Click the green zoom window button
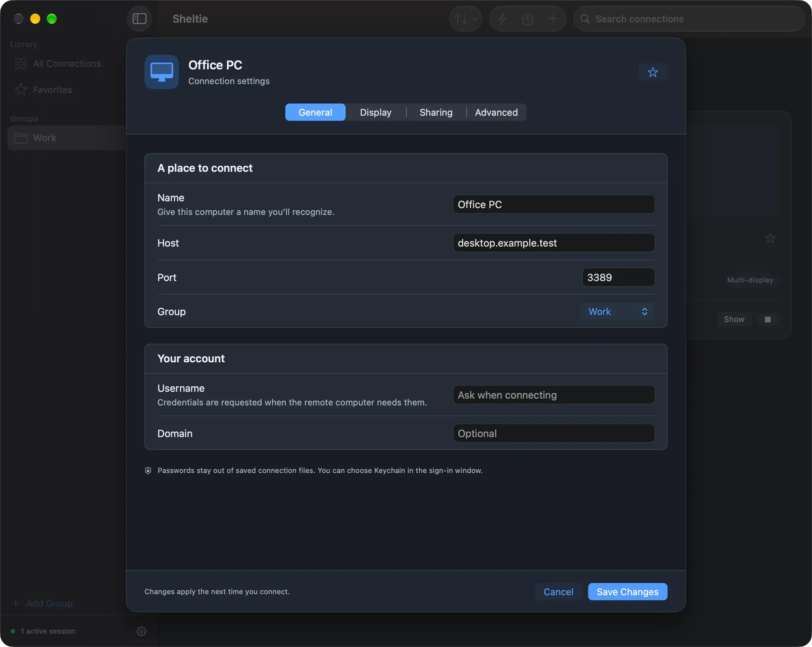Image resolution: width=812 pixels, height=647 pixels. [52, 18]
